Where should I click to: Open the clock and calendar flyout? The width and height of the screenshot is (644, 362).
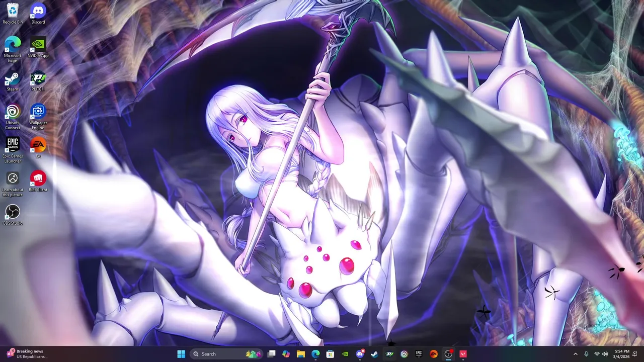tap(622, 354)
